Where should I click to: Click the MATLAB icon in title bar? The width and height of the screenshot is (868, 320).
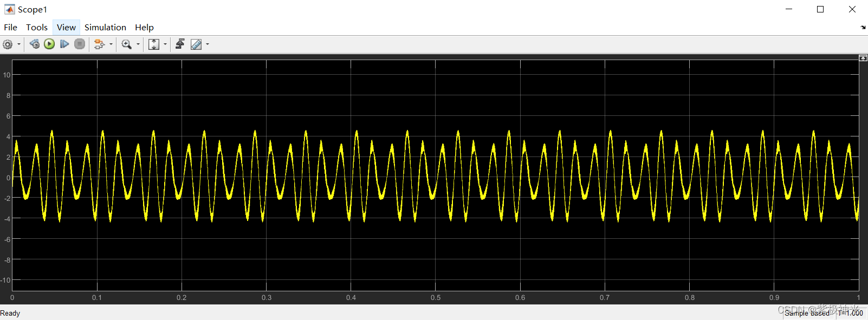click(x=9, y=9)
